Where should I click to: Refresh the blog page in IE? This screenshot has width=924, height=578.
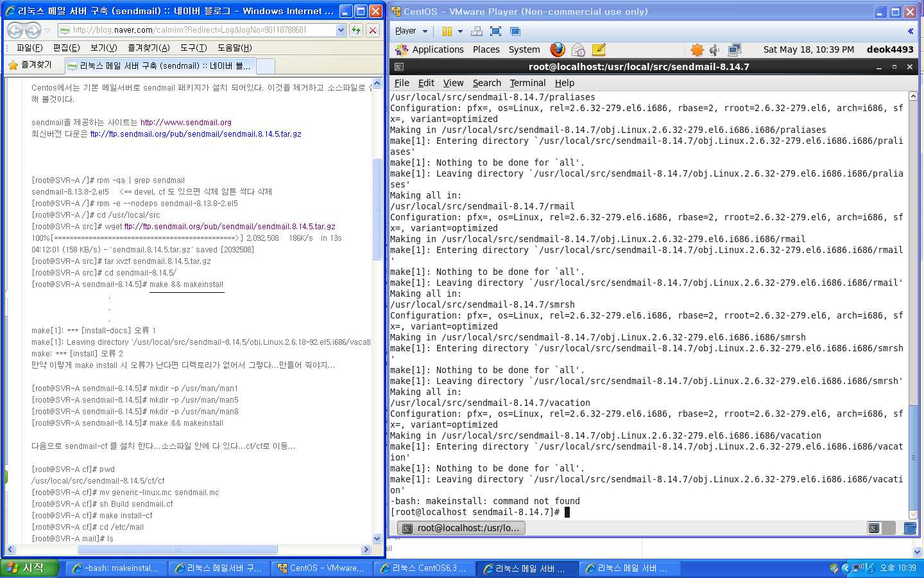356,30
